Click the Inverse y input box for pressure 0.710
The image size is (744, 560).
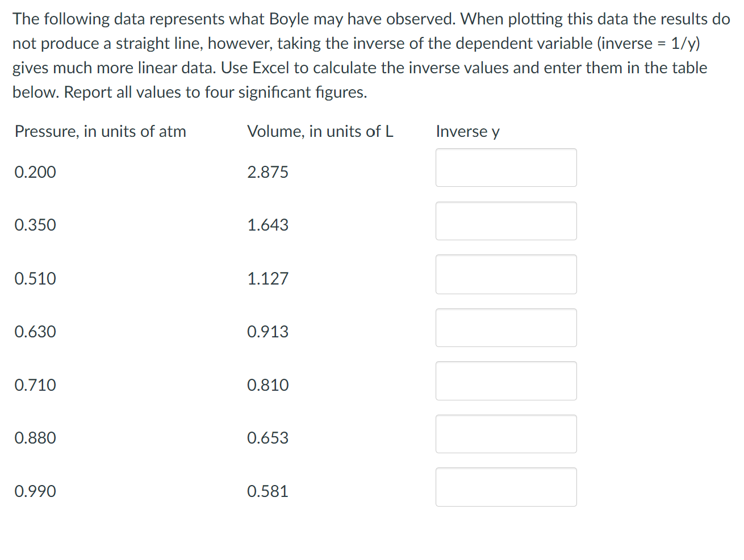click(505, 381)
